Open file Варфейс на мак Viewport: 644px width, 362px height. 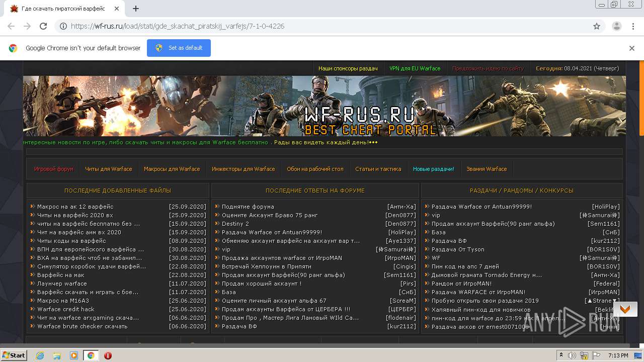point(61,275)
